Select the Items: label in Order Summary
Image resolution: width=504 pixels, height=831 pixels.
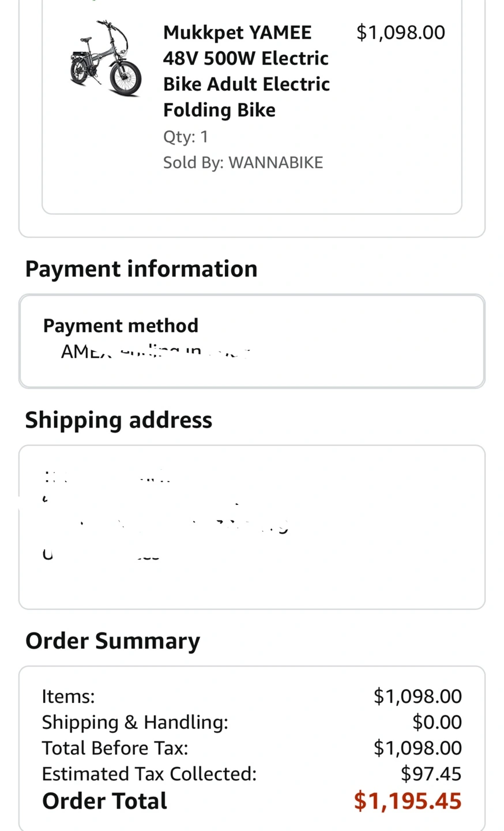point(68,697)
